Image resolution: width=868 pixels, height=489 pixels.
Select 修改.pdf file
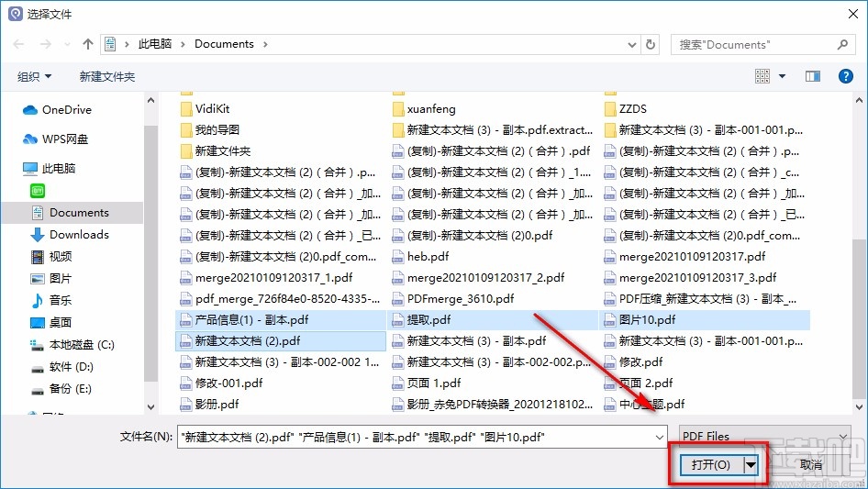click(633, 361)
